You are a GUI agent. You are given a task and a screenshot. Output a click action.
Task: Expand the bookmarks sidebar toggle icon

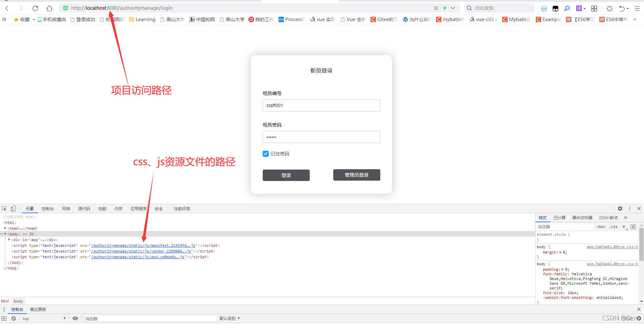4,19
